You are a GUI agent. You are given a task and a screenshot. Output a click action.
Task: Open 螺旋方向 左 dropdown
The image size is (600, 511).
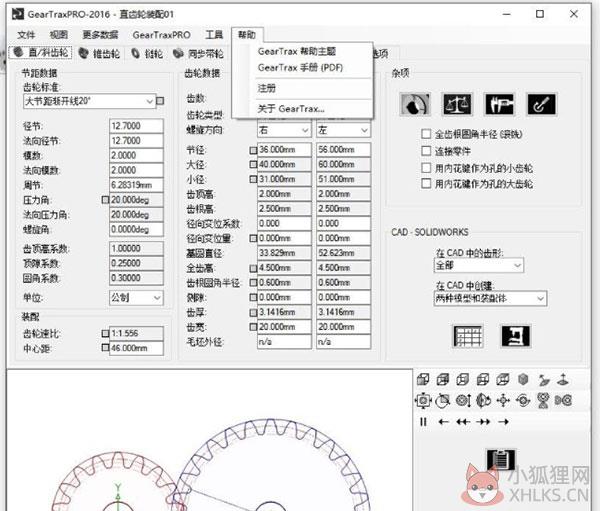343,131
